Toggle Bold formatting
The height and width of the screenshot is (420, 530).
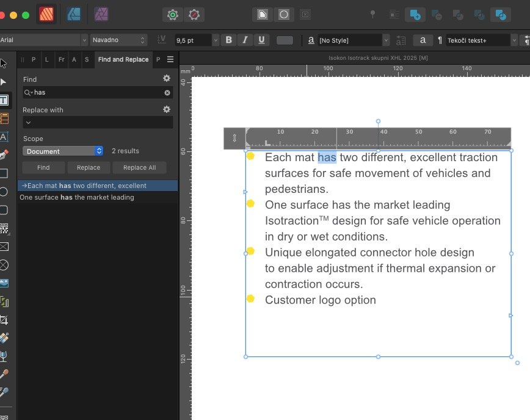point(229,40)
